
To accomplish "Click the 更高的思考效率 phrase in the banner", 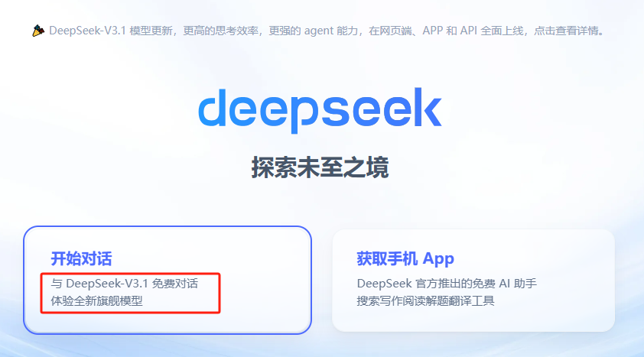I will [x=220, y=31].
